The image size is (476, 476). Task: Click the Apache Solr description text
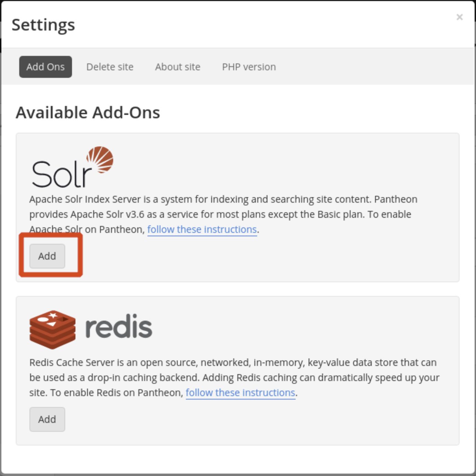pyautogui.click(x=223, y=214)
